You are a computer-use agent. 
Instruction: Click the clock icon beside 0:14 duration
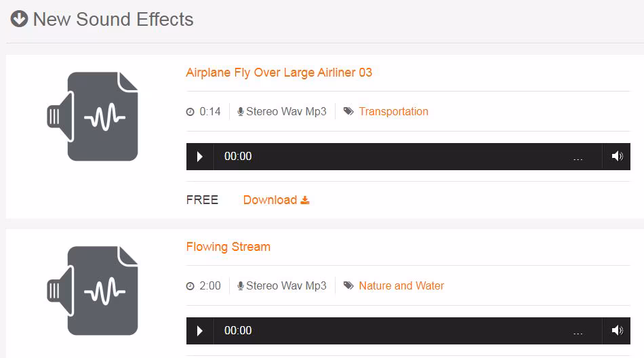[190, 113]
